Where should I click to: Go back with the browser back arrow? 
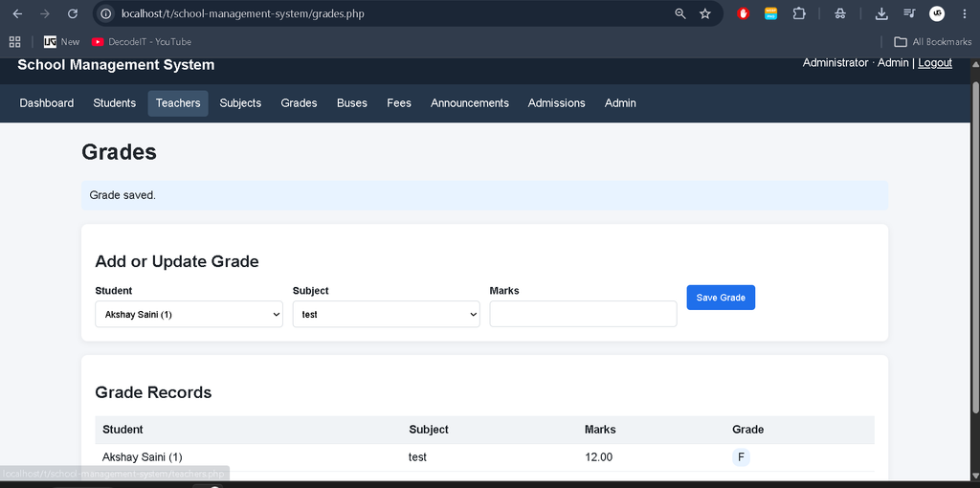(17, 13)
